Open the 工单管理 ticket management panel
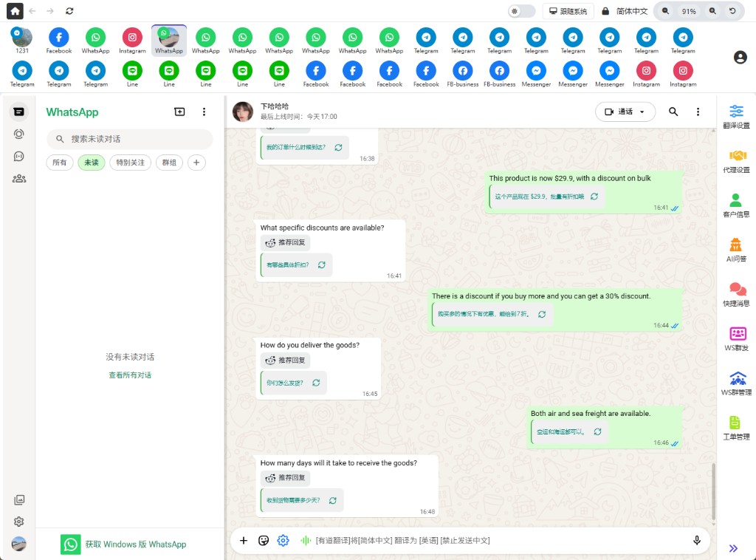Screen dimensions: 756x560 (x=736, y=427)
